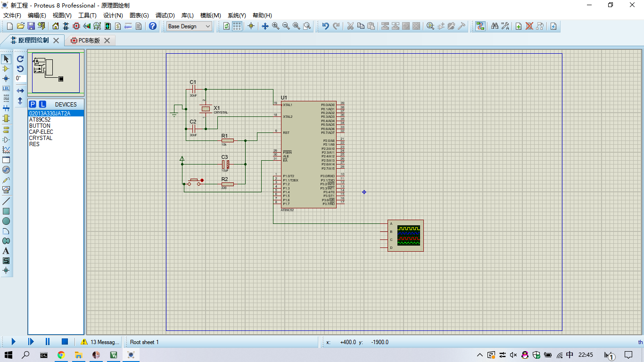Toggle the false origin button
The image size is (644, 362).
251,26
